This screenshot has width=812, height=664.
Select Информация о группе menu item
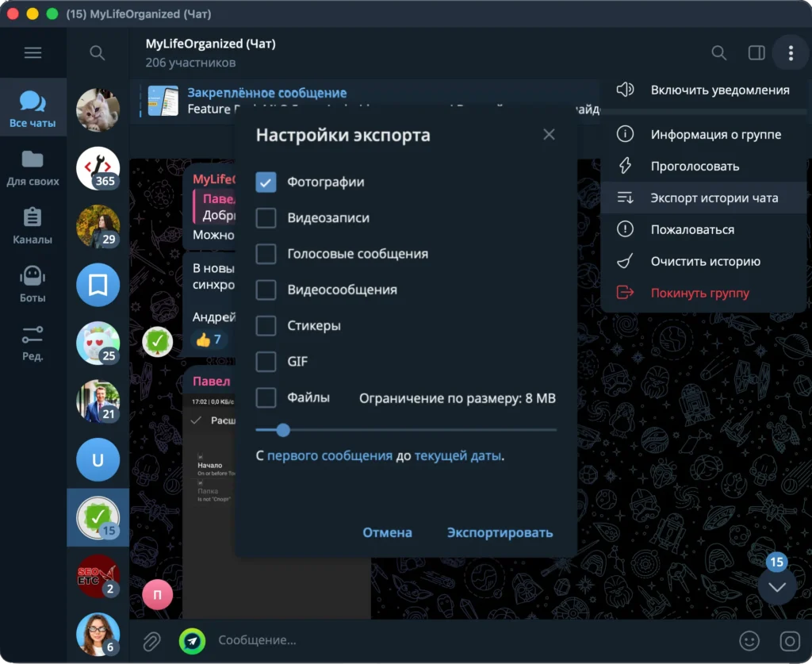tap(704, 135)
